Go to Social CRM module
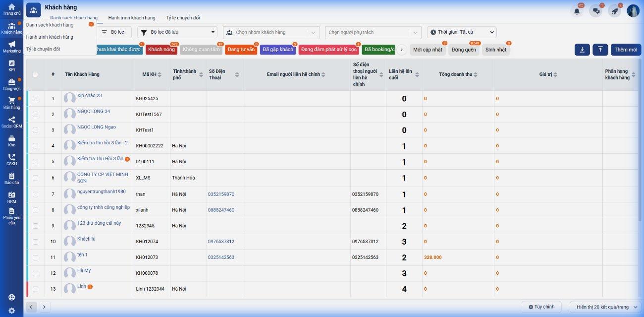The width and height of the screenshot is (644, 317). point(11,122)
